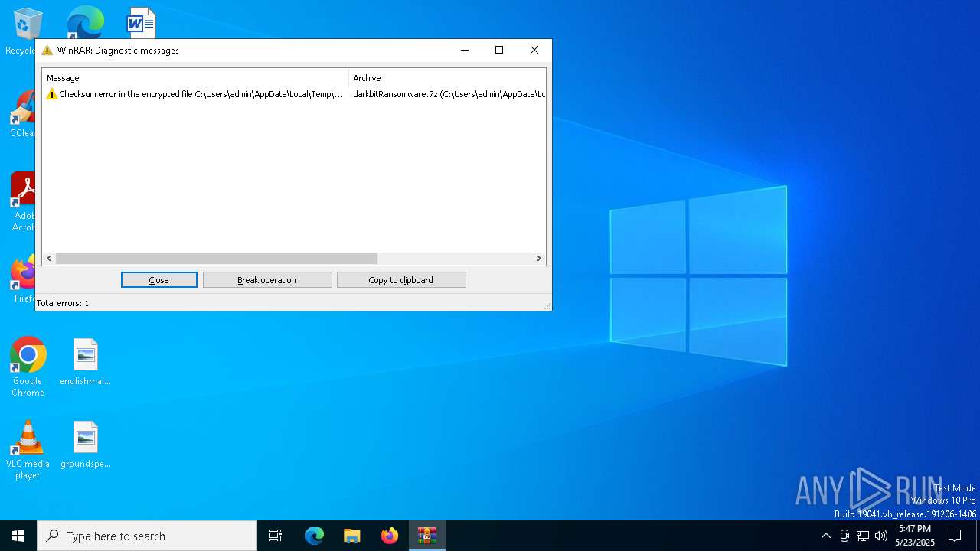
Task: Click the volume tray icon
Action: click(881, 536)
